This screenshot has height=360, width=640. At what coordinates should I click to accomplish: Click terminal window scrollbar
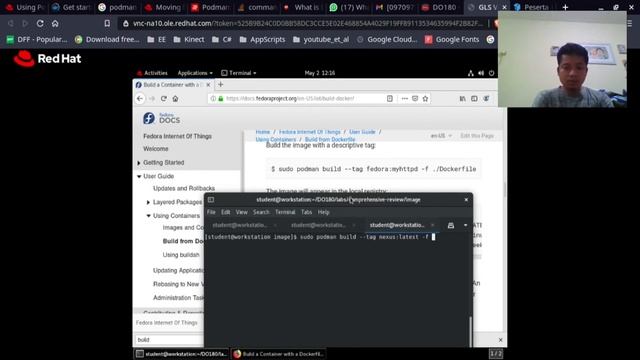coord(471,331)
